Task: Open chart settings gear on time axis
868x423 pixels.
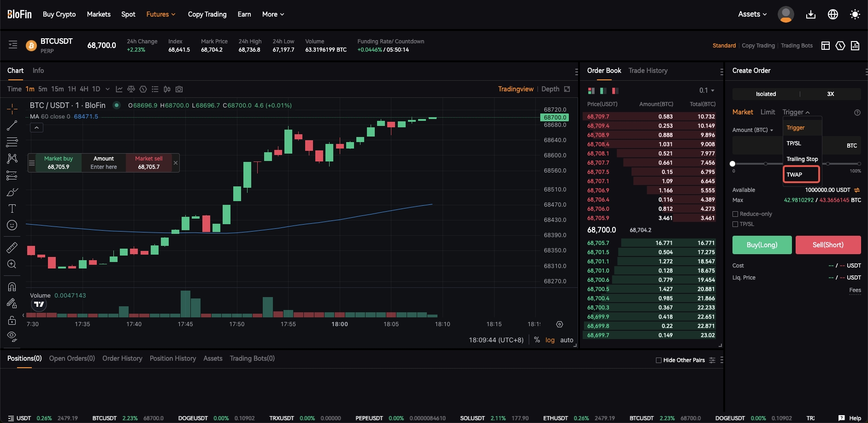Action: (560, 324)
